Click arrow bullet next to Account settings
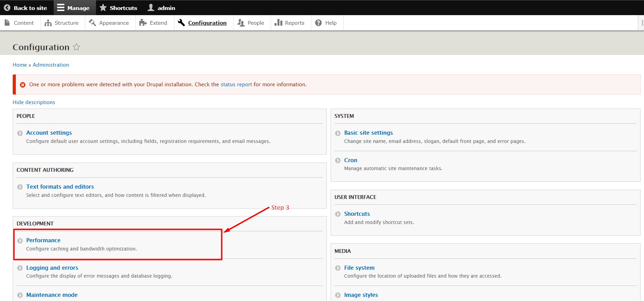The width and height of the screenshot is (644, 301). point(20,133)
